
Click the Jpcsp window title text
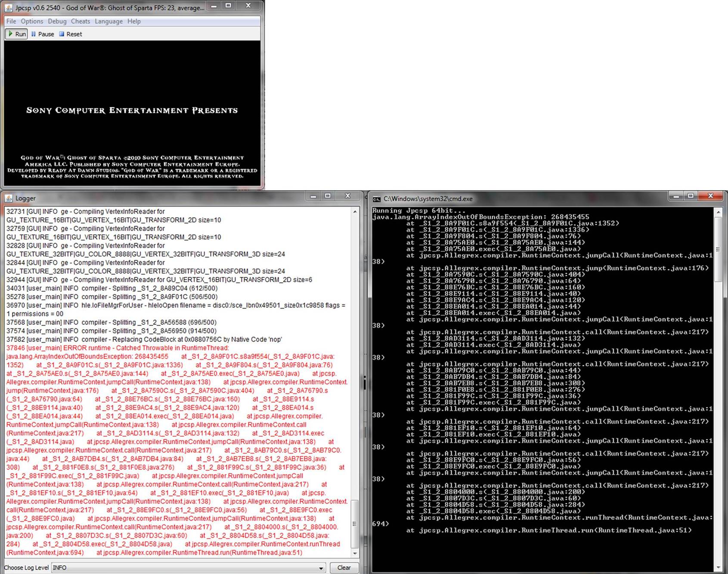coord(110,8)
